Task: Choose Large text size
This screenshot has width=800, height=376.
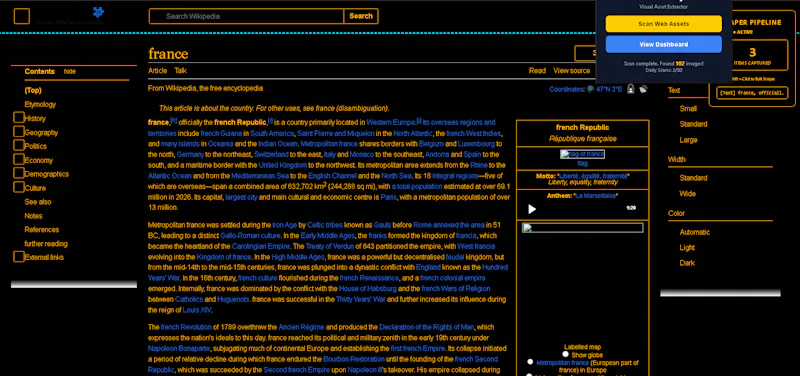Action: (x=688, y=140)
